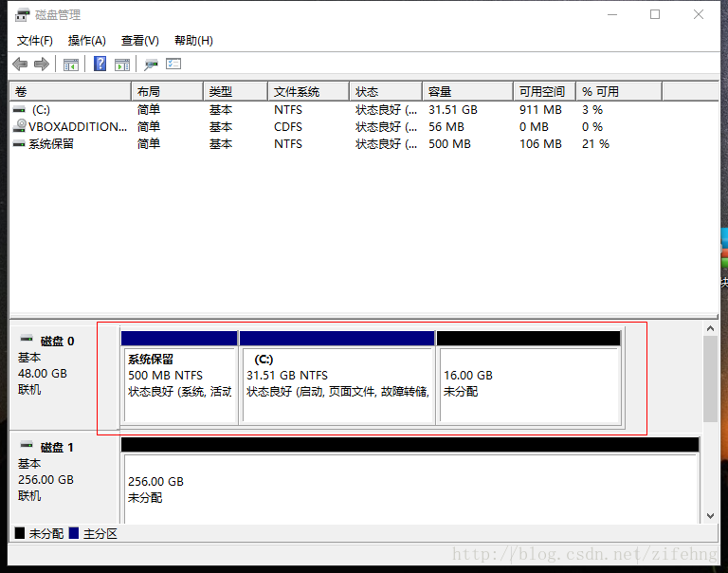728x573 pixels.
Task: Sort by the 卷 column header
Action: click(x=70, y=92)
